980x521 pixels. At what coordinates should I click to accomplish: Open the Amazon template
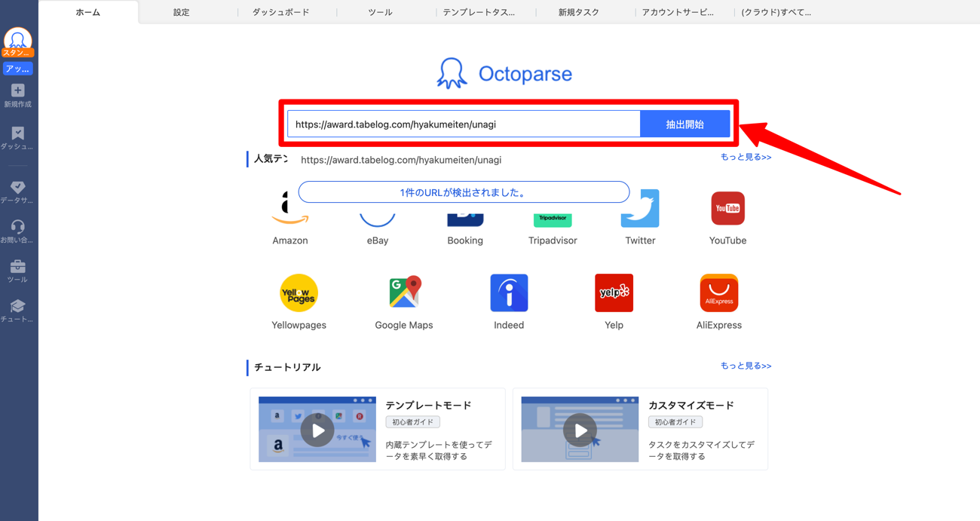pyautogui.click(x=290, y=219)
